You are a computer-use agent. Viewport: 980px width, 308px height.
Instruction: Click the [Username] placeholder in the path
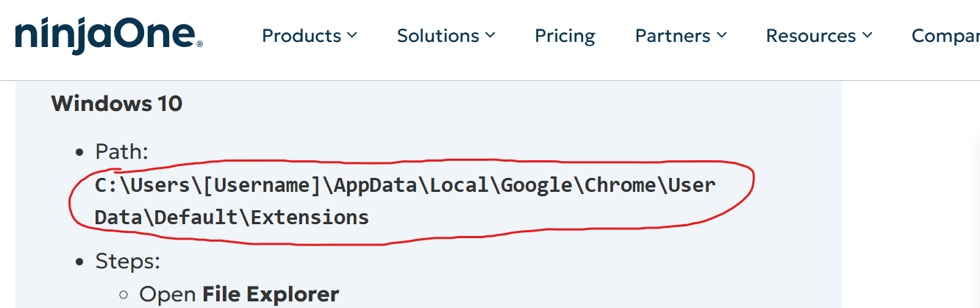click(262, 185)
